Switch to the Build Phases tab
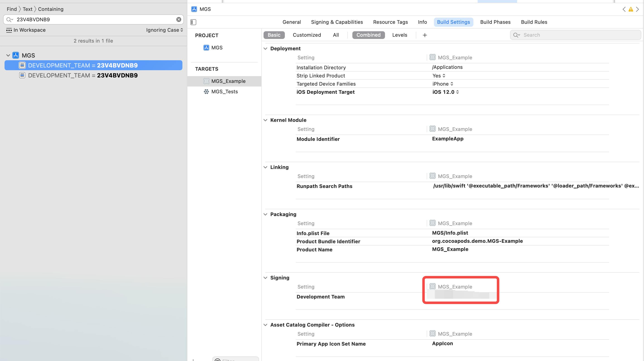The width and height of the screenshot is (644, 361). [x=495, y=22]
